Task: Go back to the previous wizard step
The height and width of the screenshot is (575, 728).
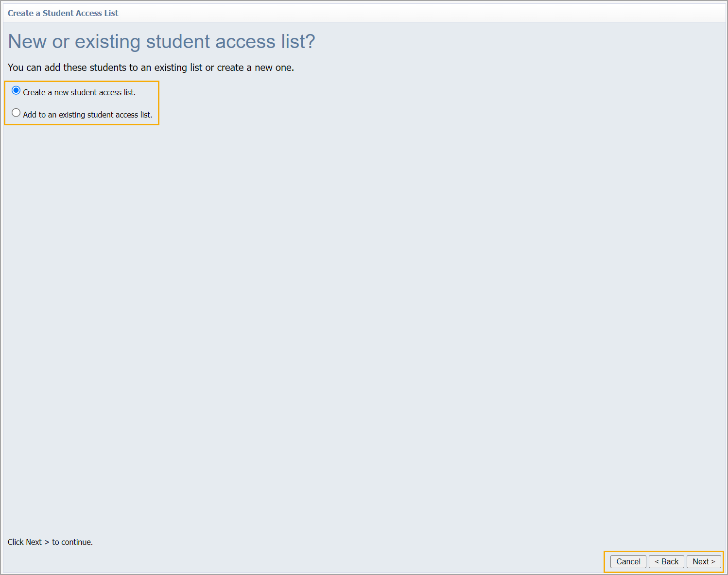Action: [666, 561]
